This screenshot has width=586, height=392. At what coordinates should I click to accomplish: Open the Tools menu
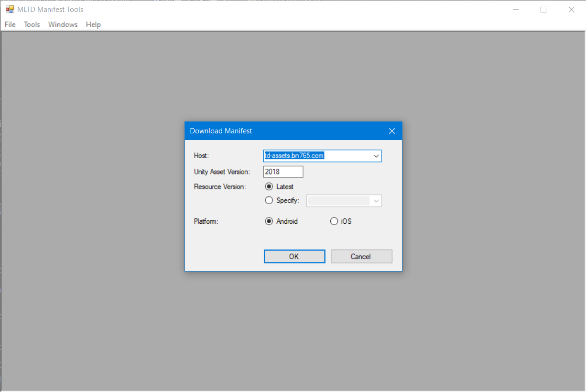pos(32,24)
